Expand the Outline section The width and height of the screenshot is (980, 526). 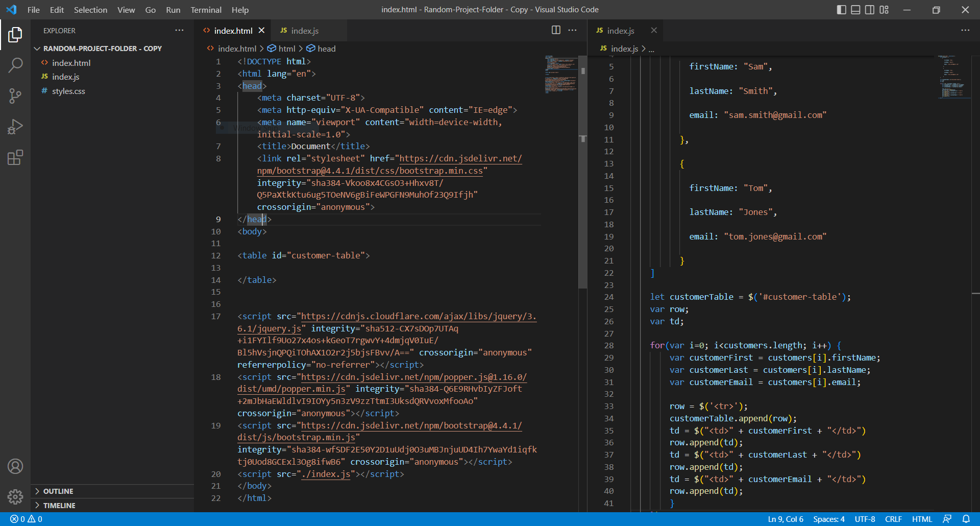pos(58,491)
